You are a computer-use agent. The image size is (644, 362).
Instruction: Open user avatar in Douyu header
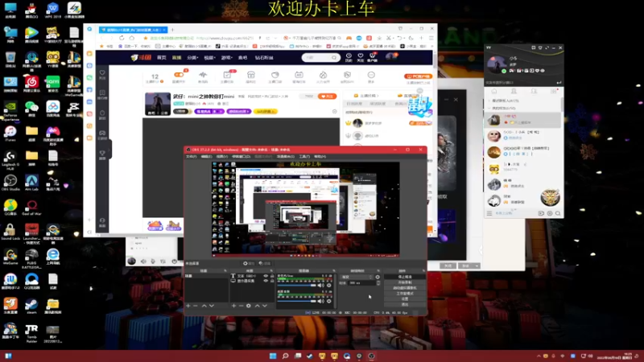point(390,56)
